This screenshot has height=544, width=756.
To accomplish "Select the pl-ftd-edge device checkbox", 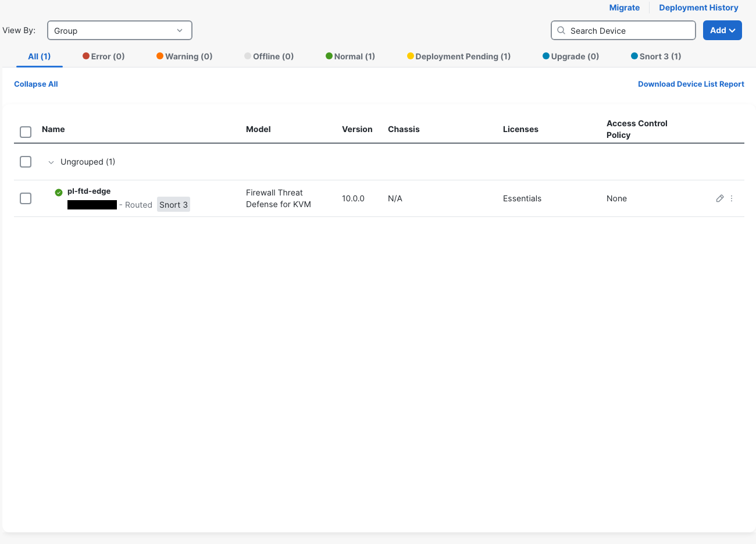I will tap(26, 198).
